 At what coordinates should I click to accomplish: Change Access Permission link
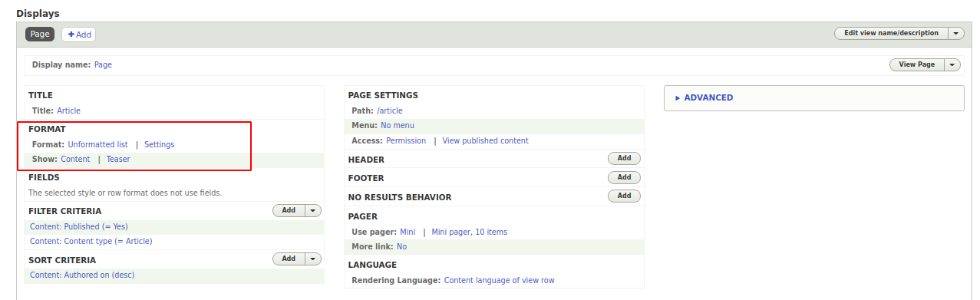(x=406, y=140)
